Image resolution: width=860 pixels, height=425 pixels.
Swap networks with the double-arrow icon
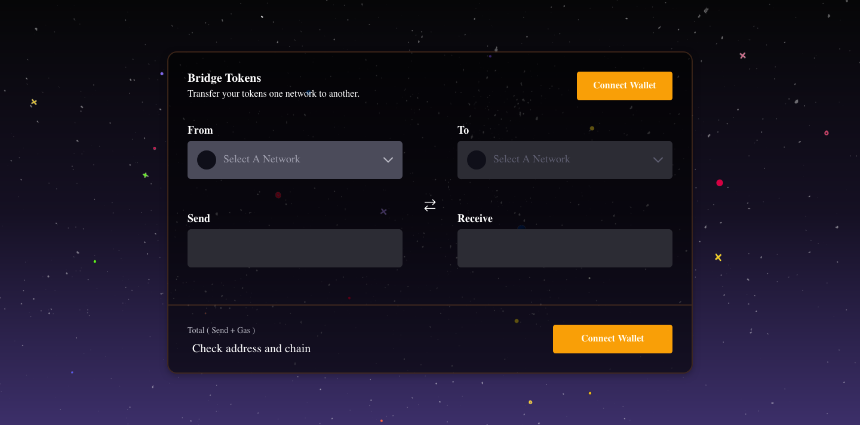[429, 205]
